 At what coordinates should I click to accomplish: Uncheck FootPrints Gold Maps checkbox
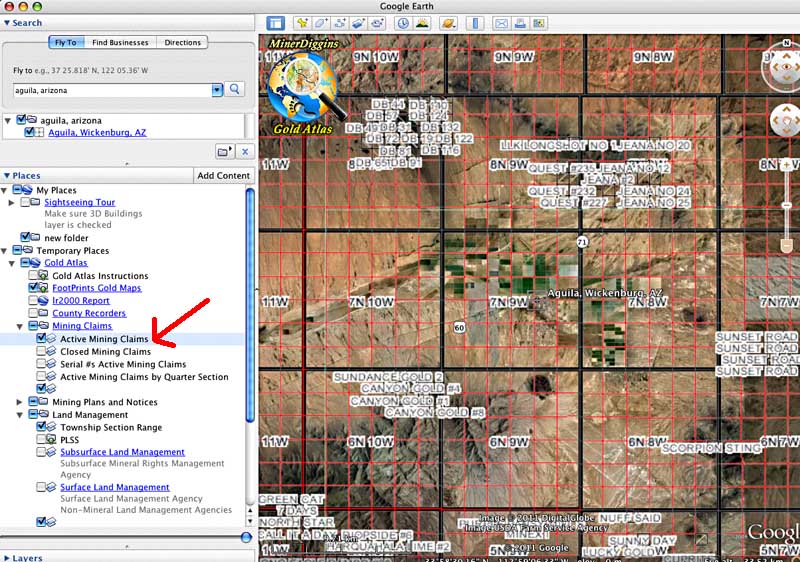[33, 288]
